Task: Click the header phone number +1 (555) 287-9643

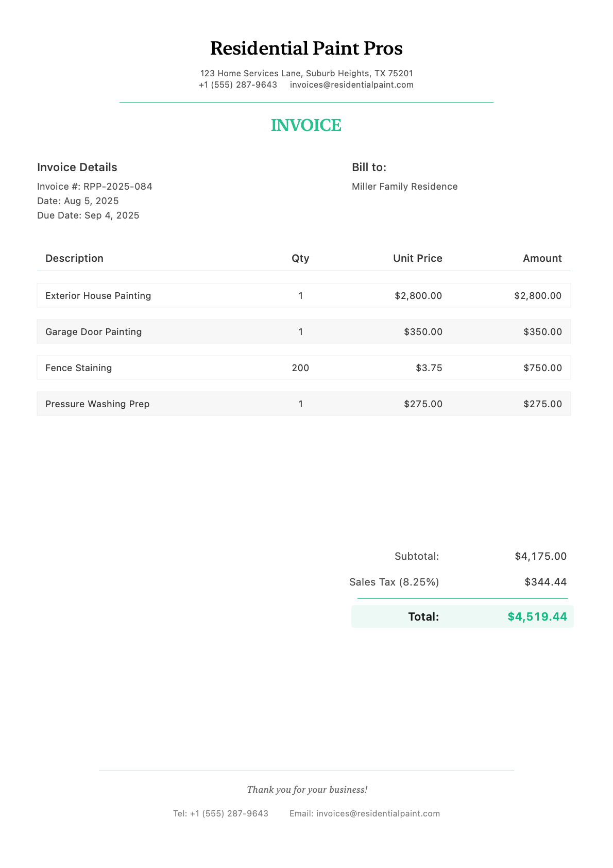Action: pyautogui.click(x=238, y=85)
